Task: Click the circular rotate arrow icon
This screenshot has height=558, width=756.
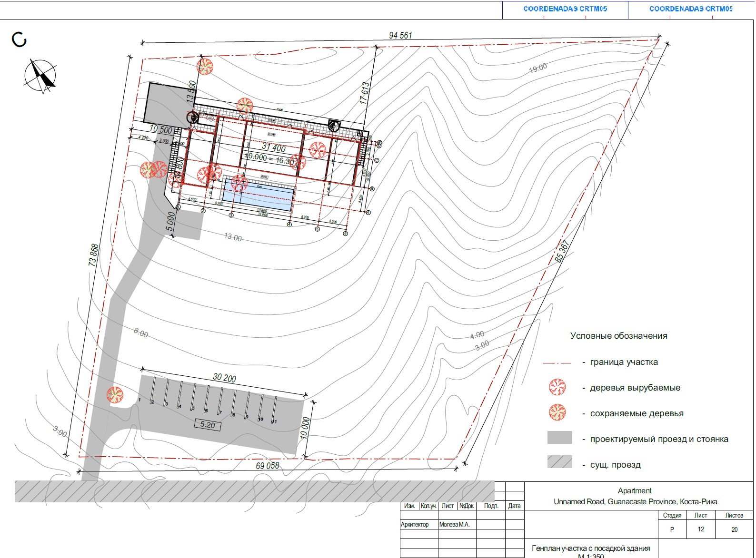Action: pos(19,40)
